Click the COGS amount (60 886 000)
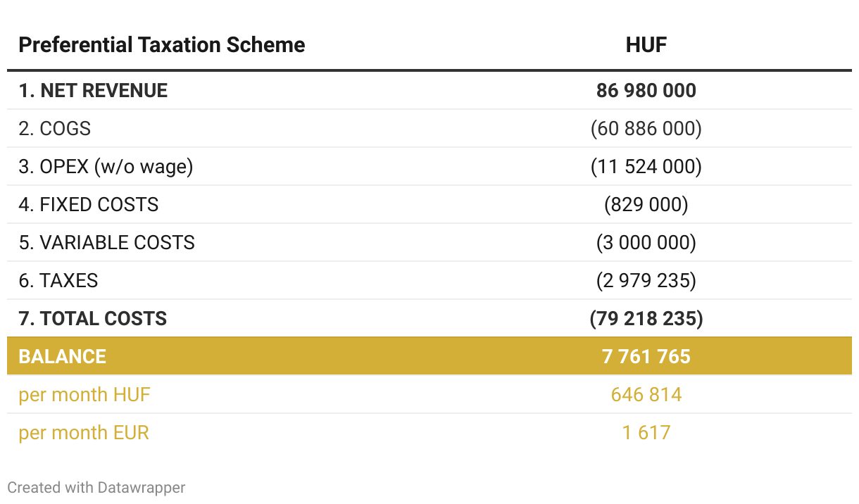The image size is (859, 504). click(646, 129)
